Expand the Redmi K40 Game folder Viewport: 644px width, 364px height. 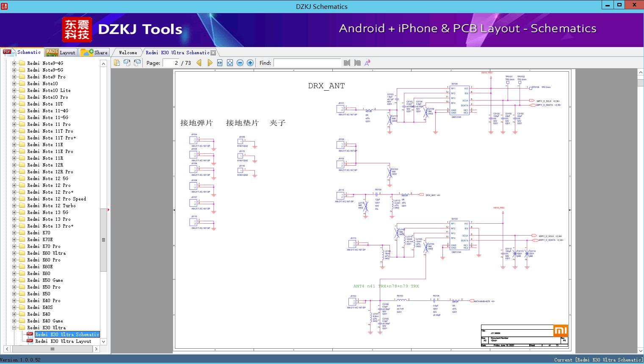click(14, 321)
